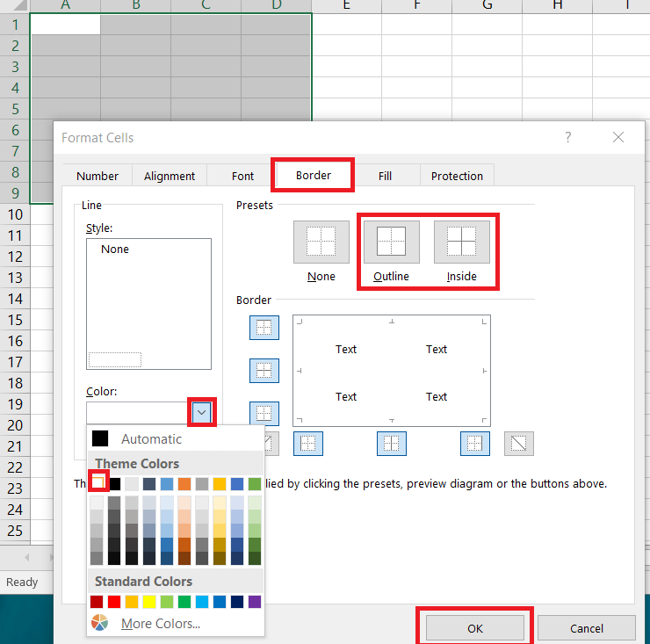
Task: Pick the black theme color swatch
Action: click(114, 483)
